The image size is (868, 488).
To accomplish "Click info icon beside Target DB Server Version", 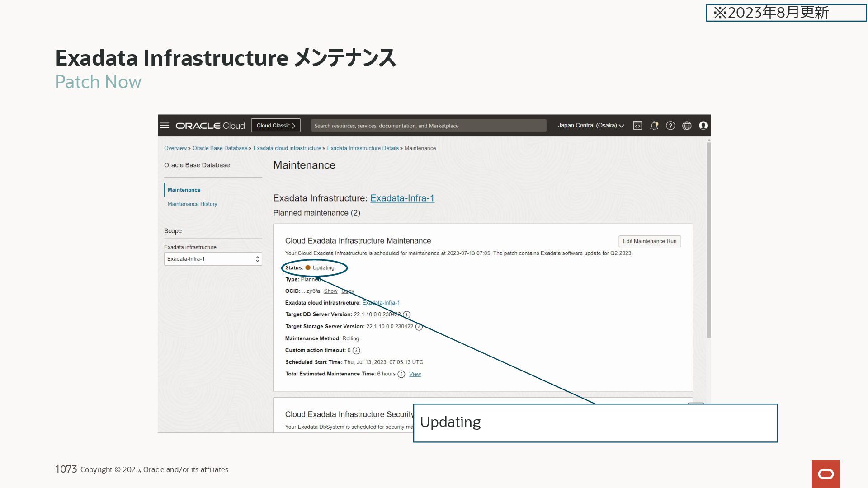I will pyautogui.click(x=407, y=314).
